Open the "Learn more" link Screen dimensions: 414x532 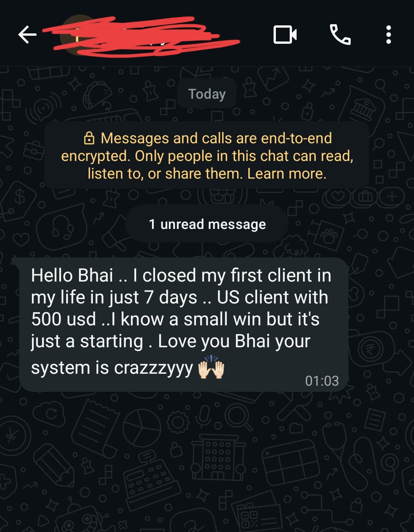click(287, 174)
